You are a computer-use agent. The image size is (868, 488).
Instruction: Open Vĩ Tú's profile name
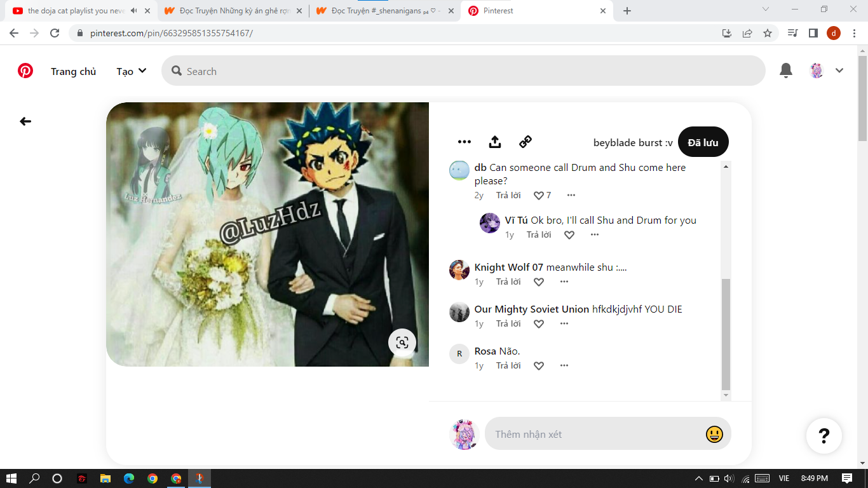(x=517, y=220)
